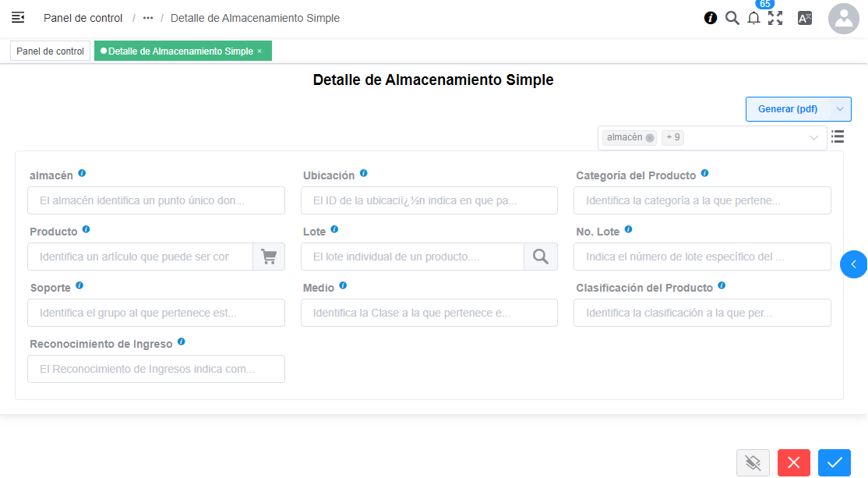Image resolution: width=868 pixels, height=478 pixels.
Task: Switch to the Panel de control tab
Action: tap(49, 51)
